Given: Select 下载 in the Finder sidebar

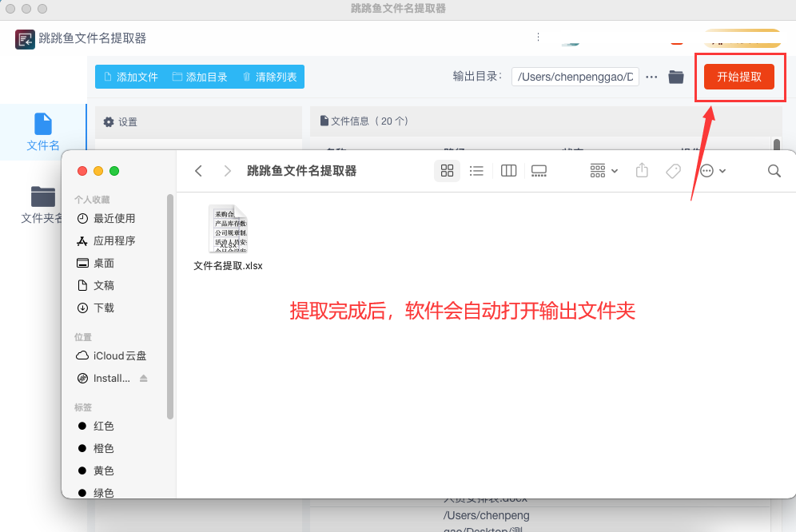Looking at the screenshot, I should pos(104,308).
